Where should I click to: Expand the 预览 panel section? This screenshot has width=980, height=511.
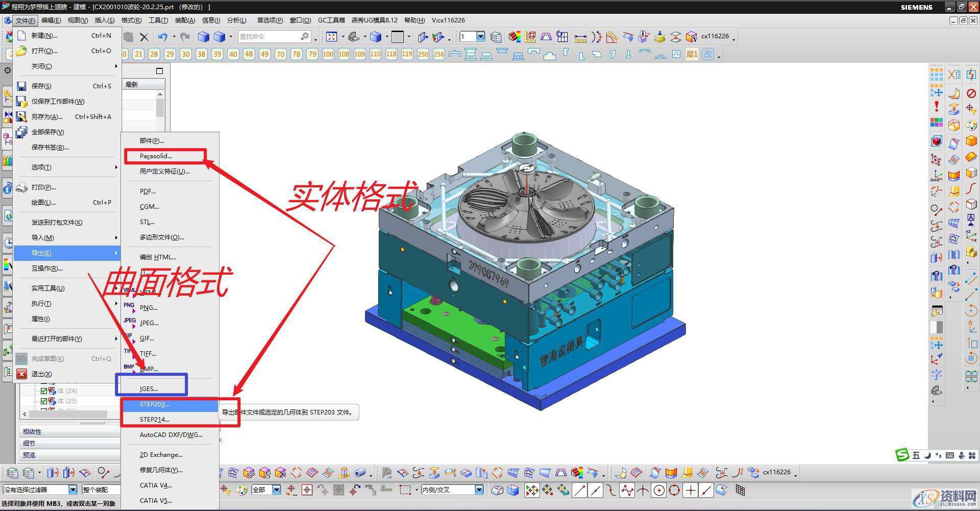(x=29, y=455)
